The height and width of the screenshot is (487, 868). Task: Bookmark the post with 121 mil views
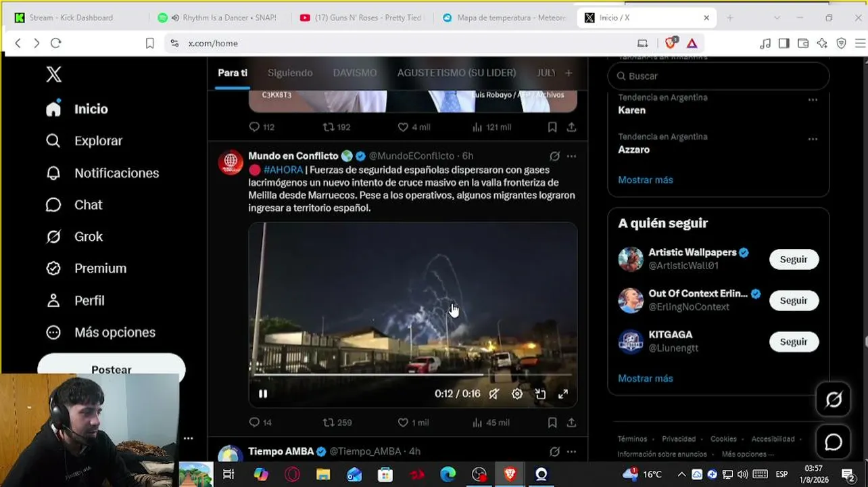pyautogui.click(x=552, y=127)
